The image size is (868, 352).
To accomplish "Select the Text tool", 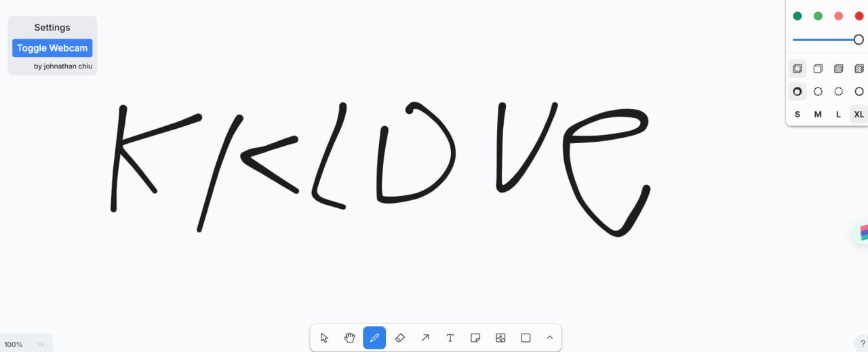I will (x=450, y=338).
